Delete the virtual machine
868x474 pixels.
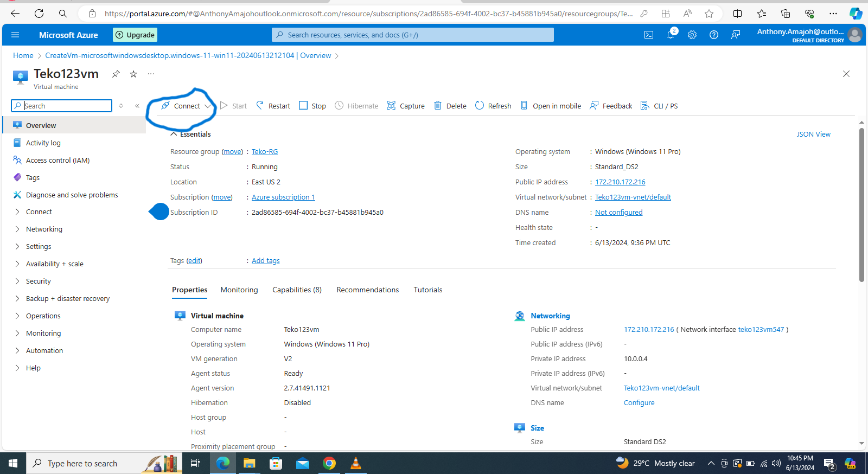450,106
